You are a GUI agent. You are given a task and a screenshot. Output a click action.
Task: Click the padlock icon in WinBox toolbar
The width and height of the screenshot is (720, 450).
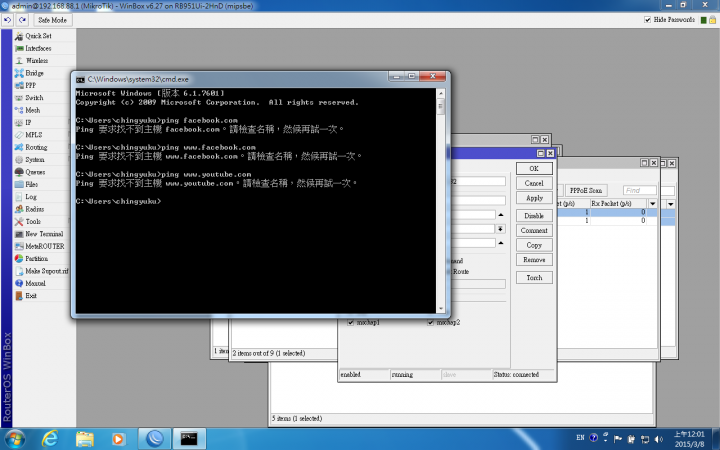[712, 20]
